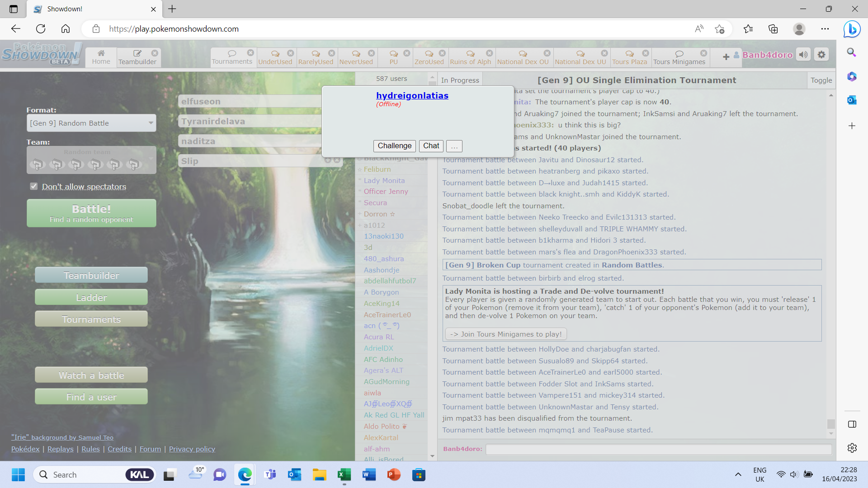This screenshot has height=488, width=868.
Task: Switch to the National Dex OU tab
Action: 523,57
